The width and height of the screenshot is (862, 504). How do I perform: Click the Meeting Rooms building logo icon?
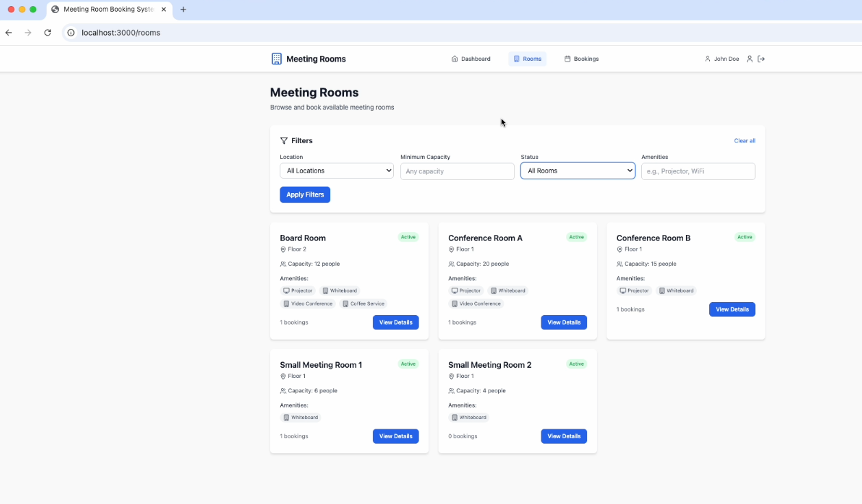276,59
